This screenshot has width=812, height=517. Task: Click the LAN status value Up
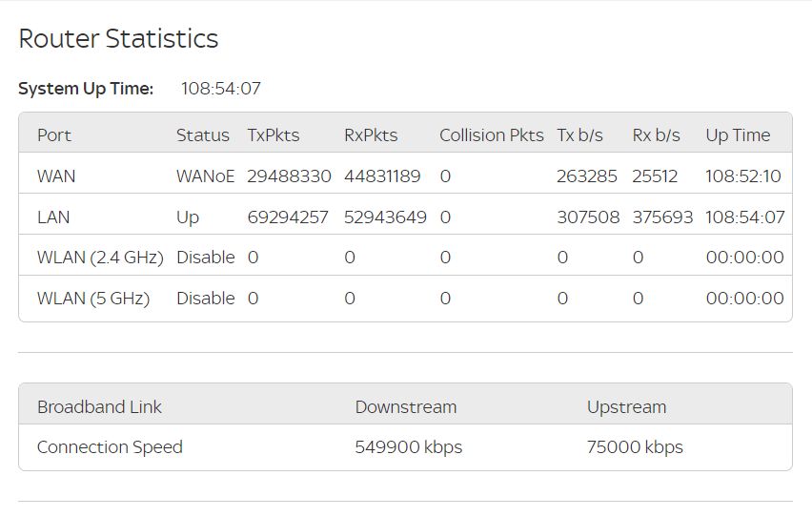(x=188, y=217)
